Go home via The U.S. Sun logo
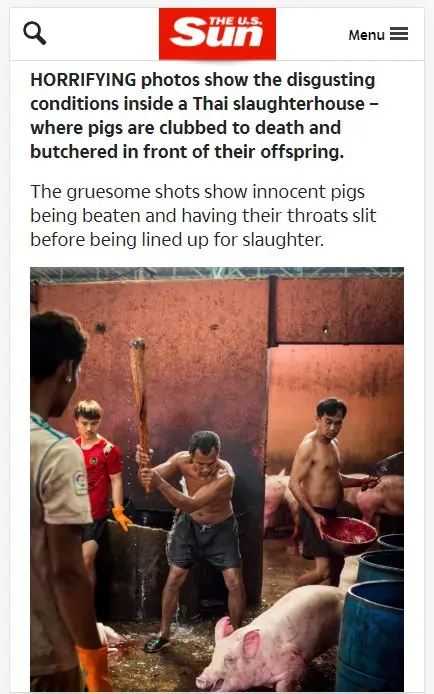The width and height of the screenshot is (434, 694). tap(217, 34)
